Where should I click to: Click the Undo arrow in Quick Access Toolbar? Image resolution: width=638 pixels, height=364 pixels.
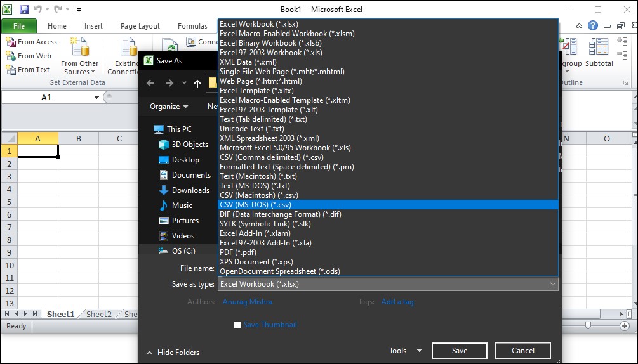37,9
